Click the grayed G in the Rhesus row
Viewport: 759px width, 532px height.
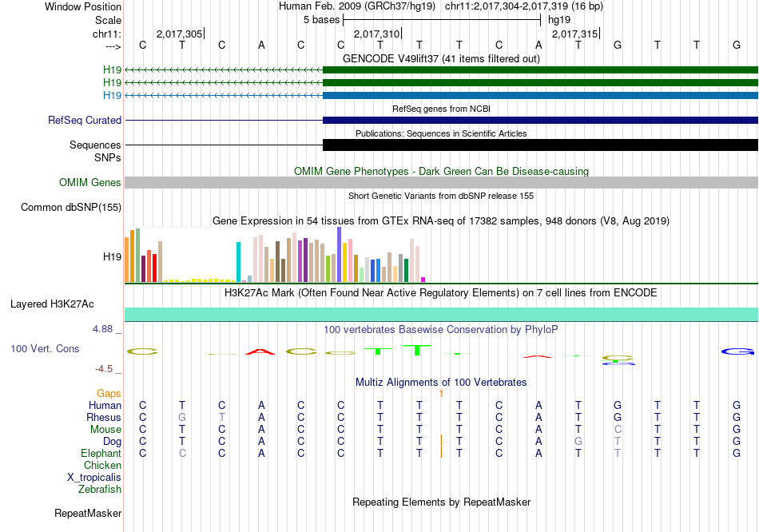coord(182,417)
